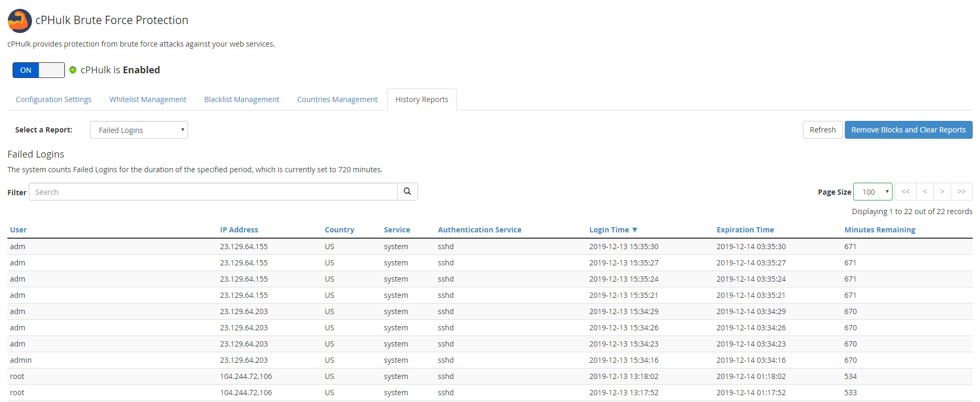Switch to Configuration Settings tab
Screen dimensions: 980x402
[53, 99]
